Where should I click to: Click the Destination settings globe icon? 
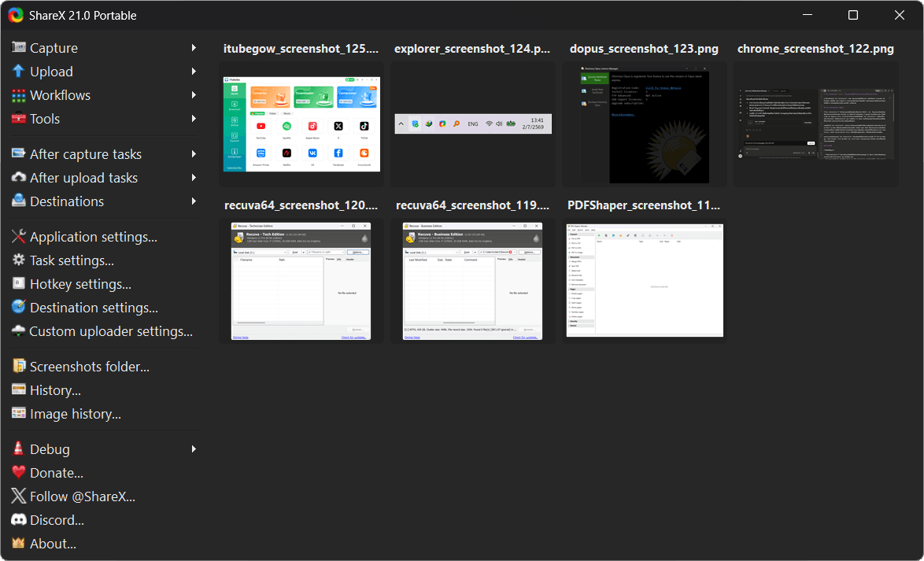[x=19, y=307]
